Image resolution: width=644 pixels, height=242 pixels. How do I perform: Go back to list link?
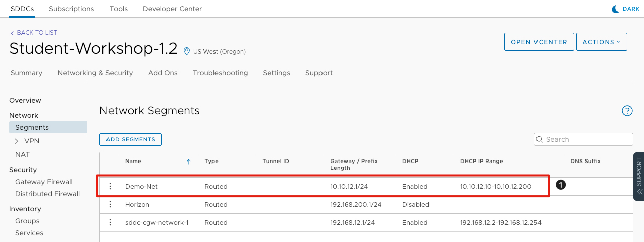[34, 33]
